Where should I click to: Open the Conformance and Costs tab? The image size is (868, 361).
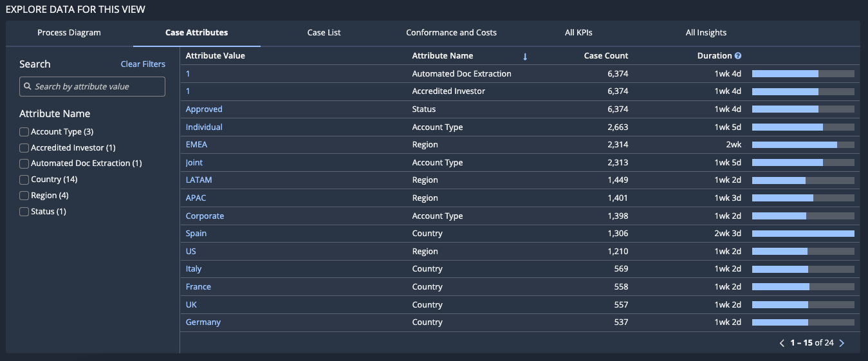(x=451, y=33)
